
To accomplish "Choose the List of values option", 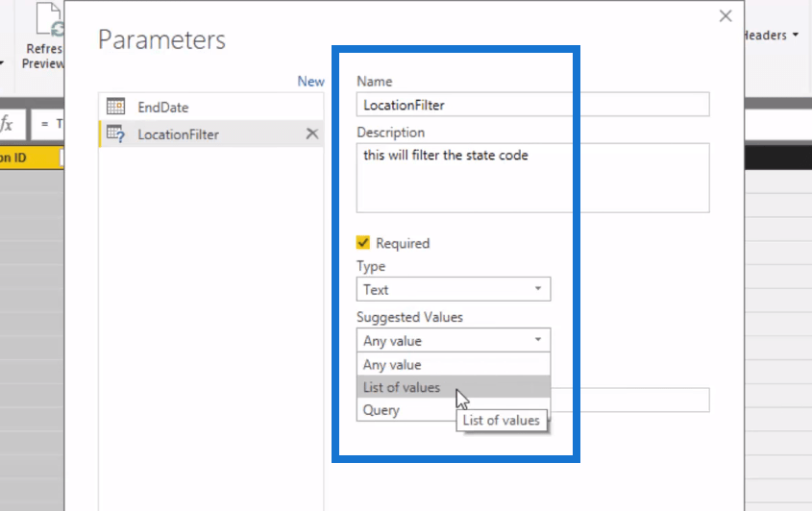I will (x=454, y=387).
